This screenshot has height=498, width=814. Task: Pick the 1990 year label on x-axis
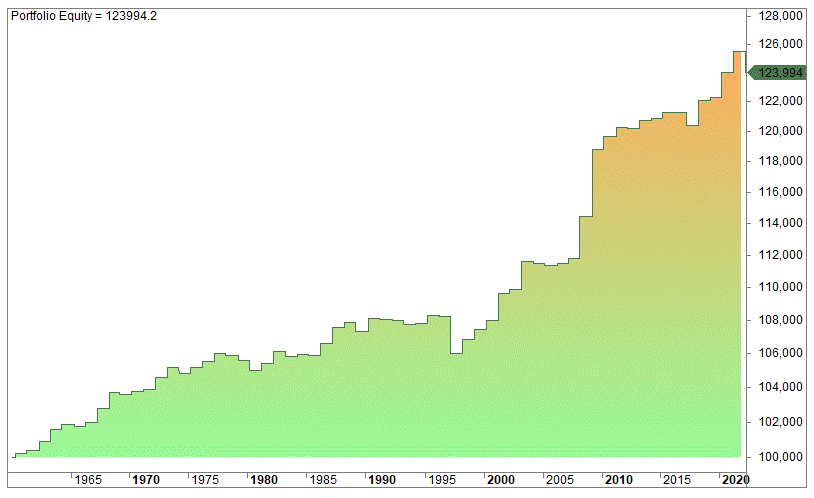click(x=382, y=480)
